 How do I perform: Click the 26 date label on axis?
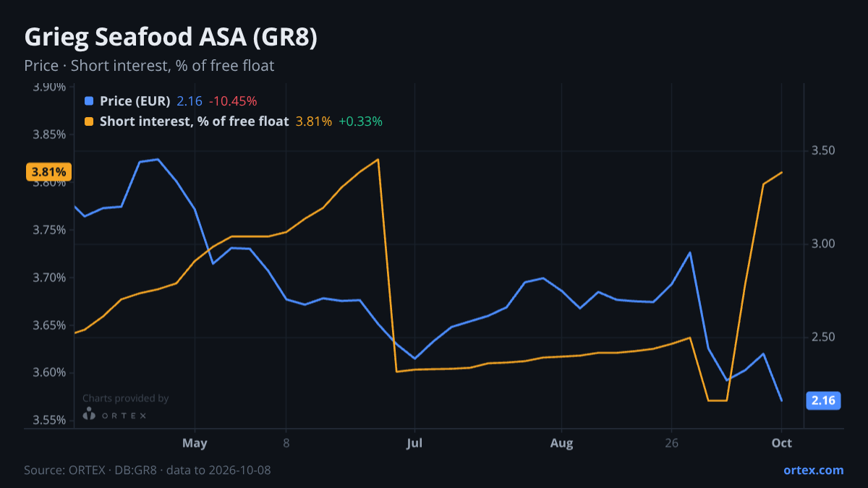(x=672, y=443)
